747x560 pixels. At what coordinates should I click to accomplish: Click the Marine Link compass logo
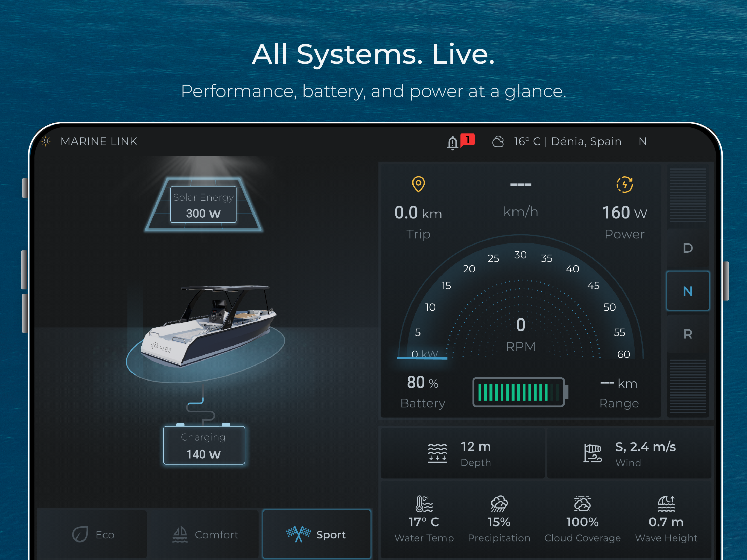click(46, 141)
